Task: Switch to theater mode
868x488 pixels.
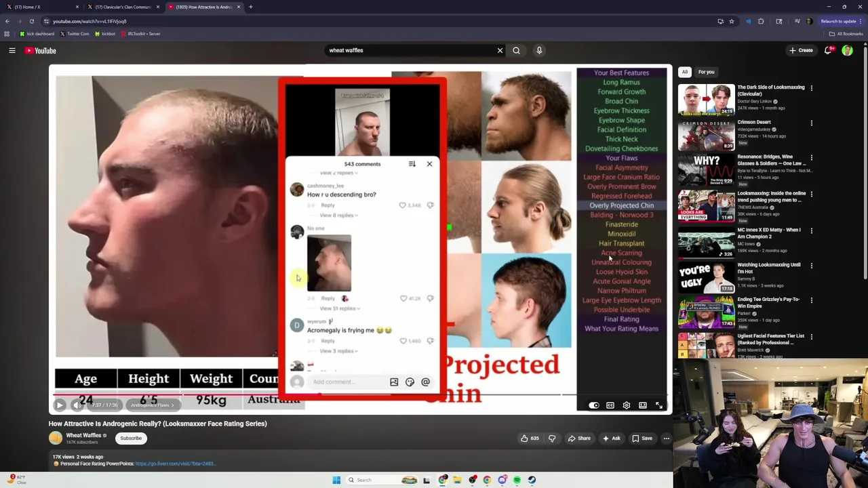Action: [x=643, y=405]
